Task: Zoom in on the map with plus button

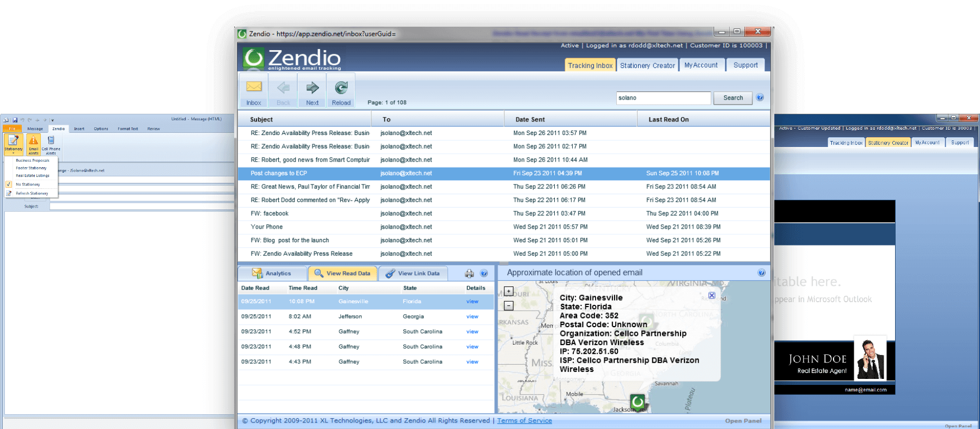Action: (x=509, y=291)
